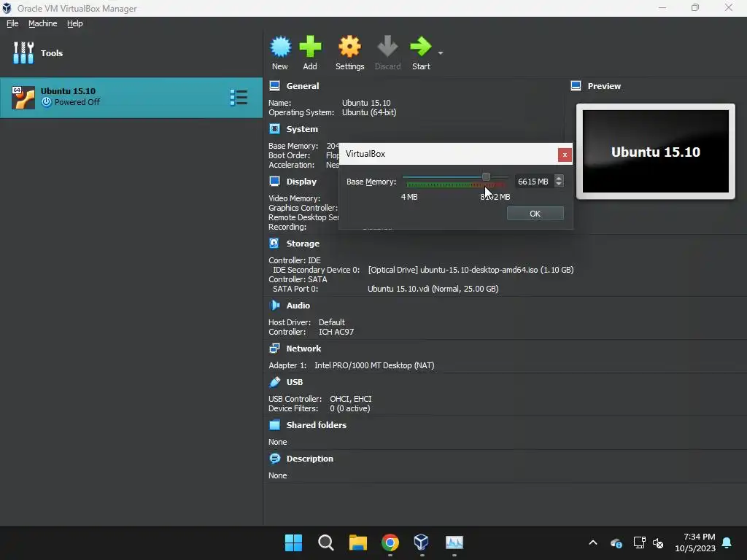Click the Network section icon
This screenshot has width=747, height=560.
(x=274, y=348)
